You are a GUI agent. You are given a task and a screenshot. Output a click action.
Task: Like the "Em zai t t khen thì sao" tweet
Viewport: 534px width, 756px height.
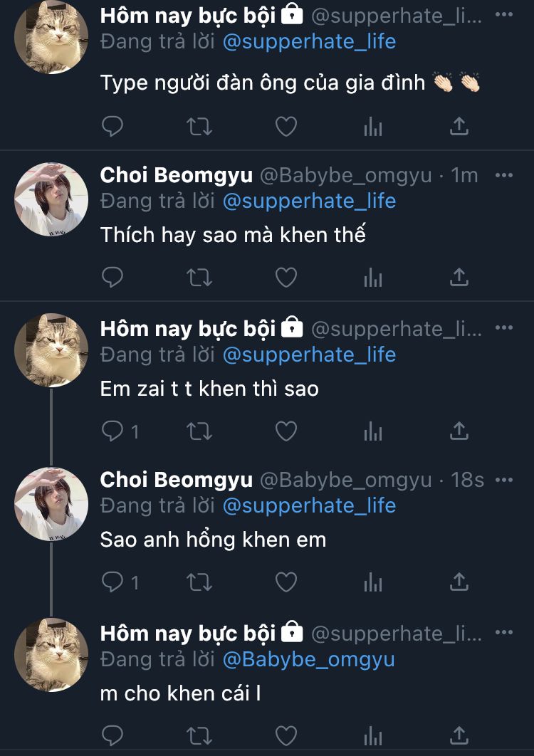pyautogui.click(x=286, y=431)
